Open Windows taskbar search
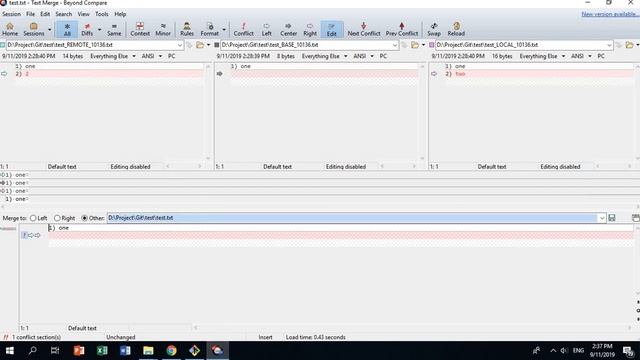This screenshot has width=640, height=360. [32, 351]
